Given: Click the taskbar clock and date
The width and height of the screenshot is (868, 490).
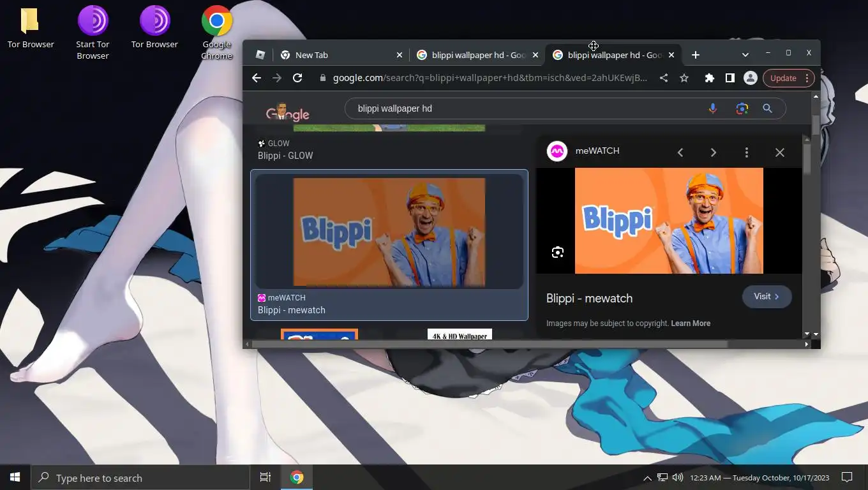Looking at the screenshot, I should [x=759, y=477].
